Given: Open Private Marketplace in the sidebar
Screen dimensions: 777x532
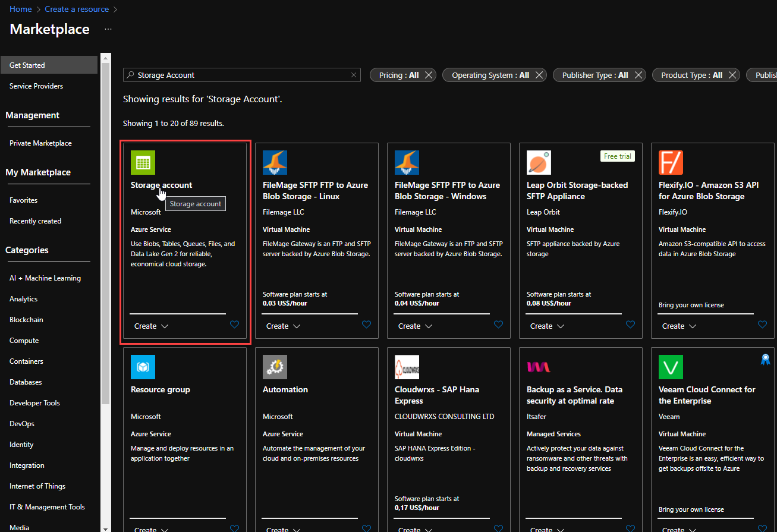Looking at the screenshot, I should 40,143.
